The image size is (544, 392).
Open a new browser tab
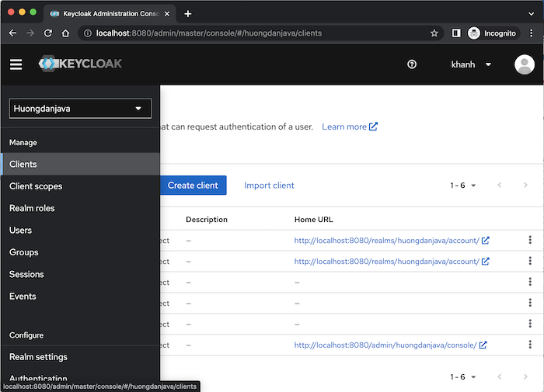pyautogui.click(x=188, y=14)
